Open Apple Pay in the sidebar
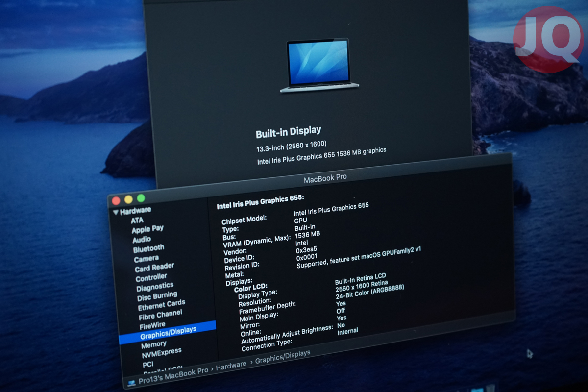Screen dimensions: 588x392 click(147, 229)
